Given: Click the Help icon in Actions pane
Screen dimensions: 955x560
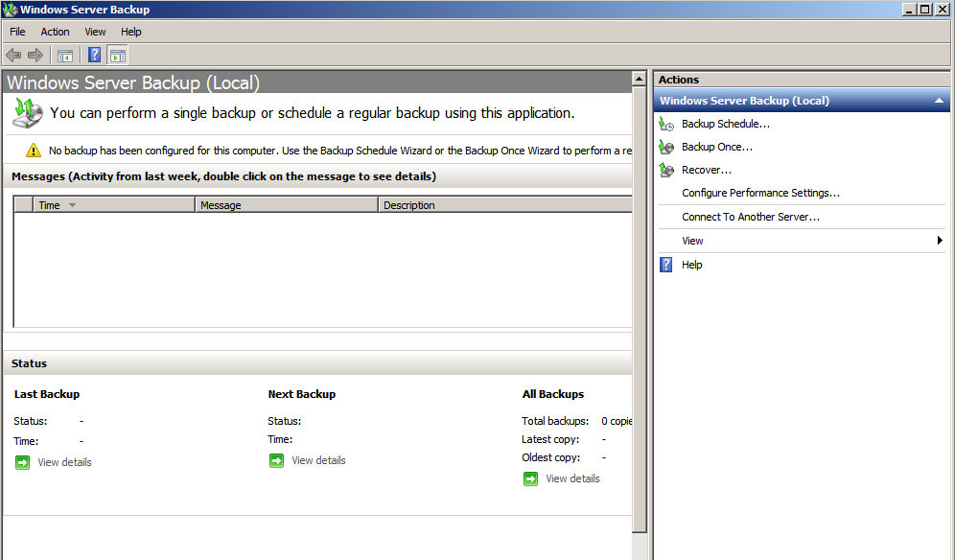Looking at the screenshot, I should pyautogui.click(x=666, y=265).
